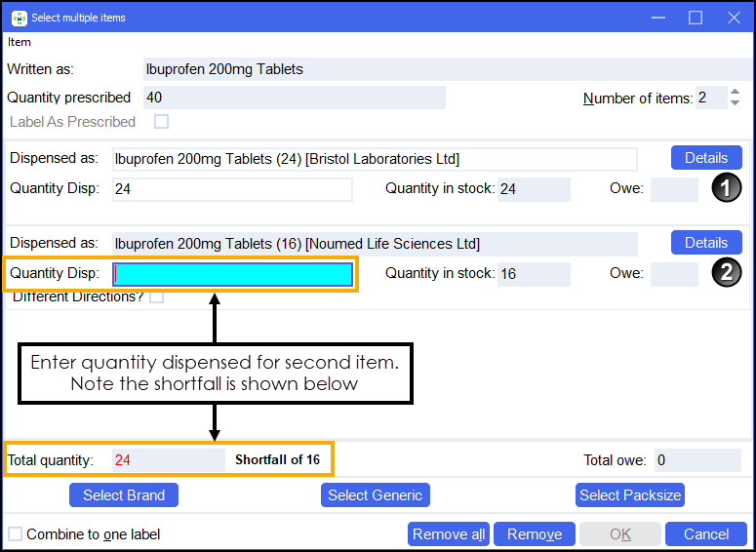Viewport: 756px width, 552px height.
Task: Tick the Different Directions checkbox
Action: (156, 297)
